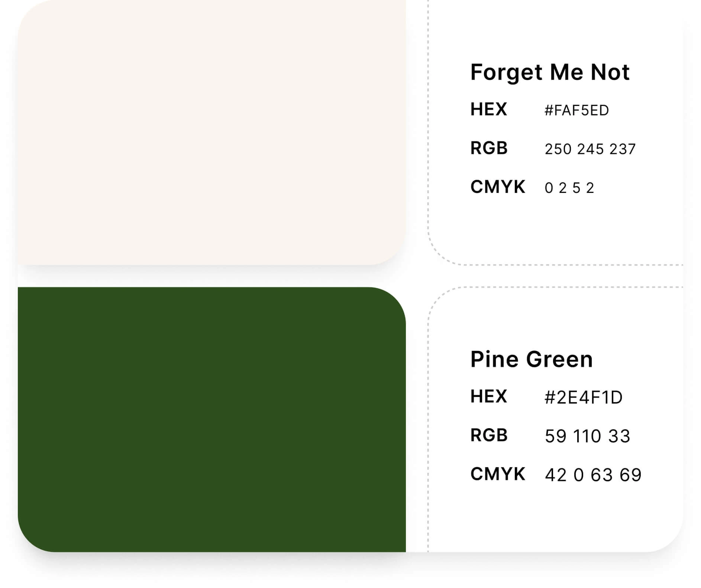Click the HEX label under Pine Green
The width and height of the screenshot is (701, 588).
point(488,397)
